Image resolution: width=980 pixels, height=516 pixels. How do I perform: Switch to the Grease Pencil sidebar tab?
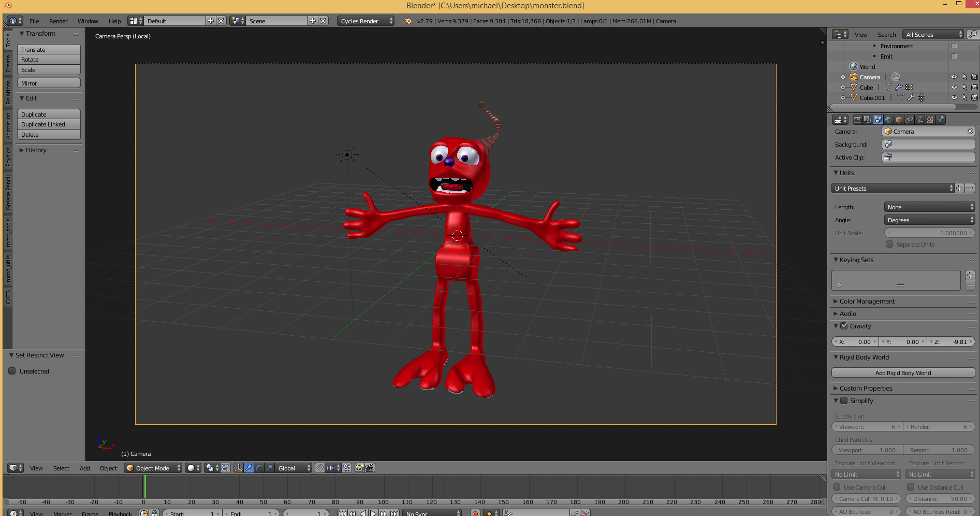(8, 192)
